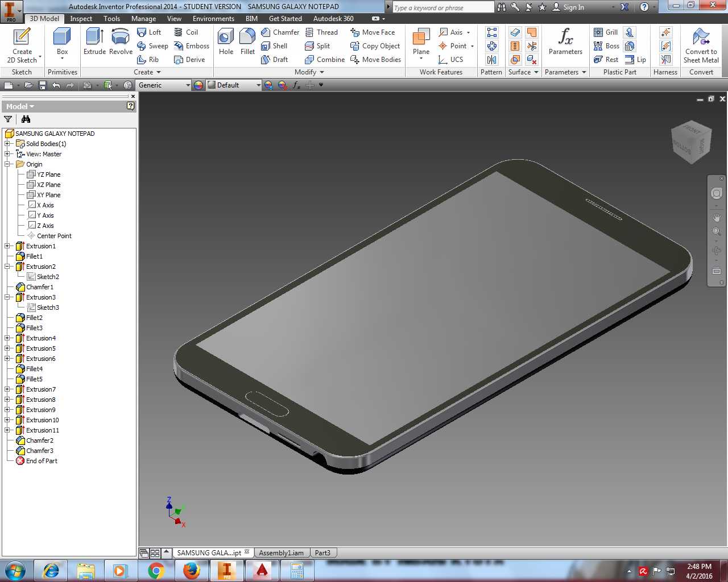The height and width of the screenshot is (582, 728).
Task: Select the Combine tool
Action: coord(325,60)
